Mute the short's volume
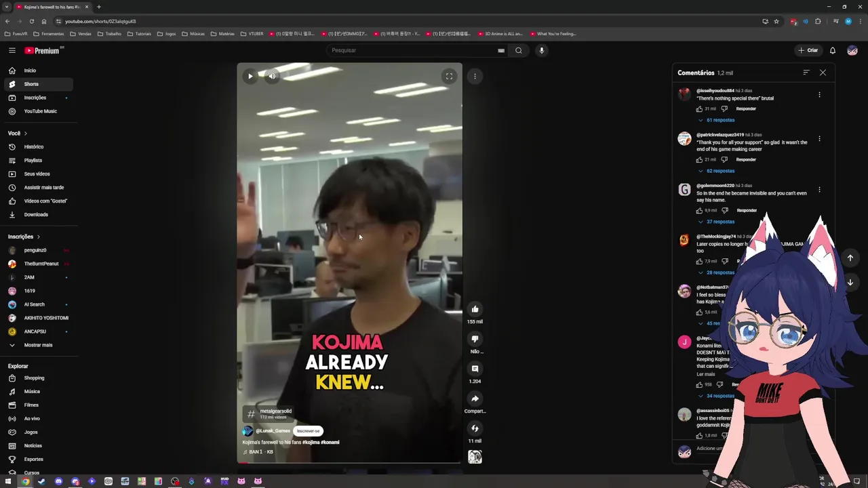Screen dimensions: 868x488 pos(272,76)
